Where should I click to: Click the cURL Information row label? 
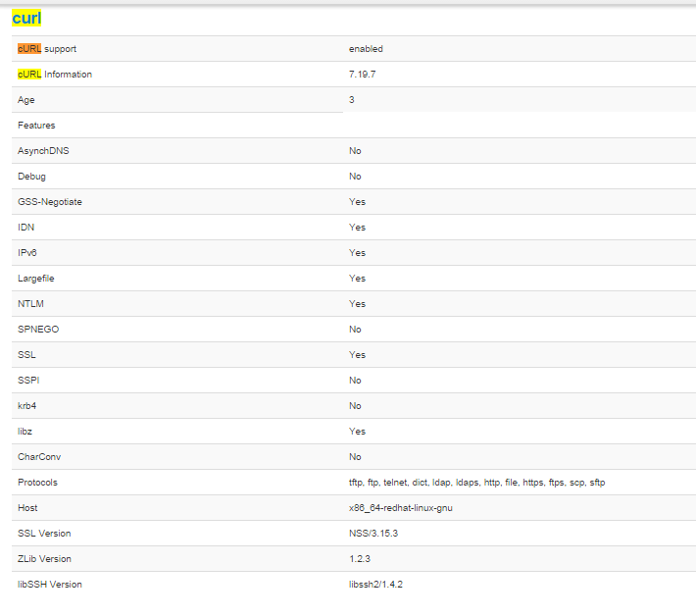[55, 75]
